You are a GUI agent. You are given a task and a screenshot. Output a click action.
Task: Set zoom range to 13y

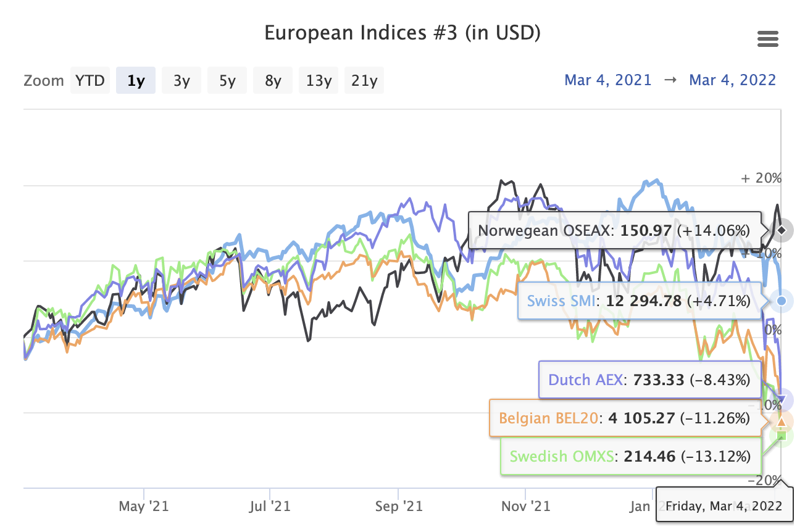[319, 81]
